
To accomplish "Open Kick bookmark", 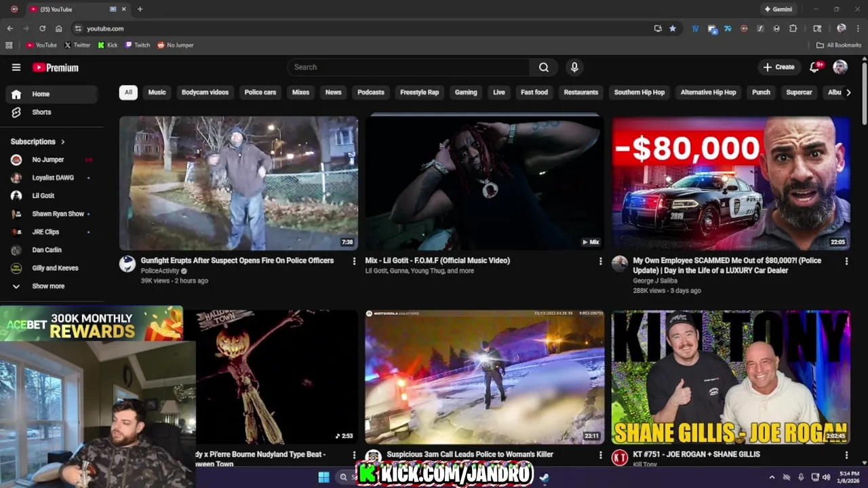I will [x=107, y=45].
